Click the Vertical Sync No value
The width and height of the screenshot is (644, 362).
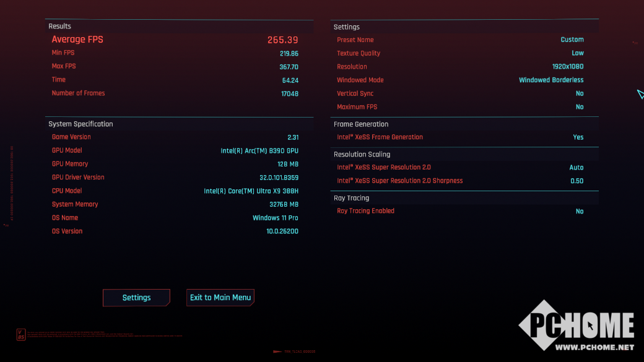pyautogui.click(x=579, y=93)
